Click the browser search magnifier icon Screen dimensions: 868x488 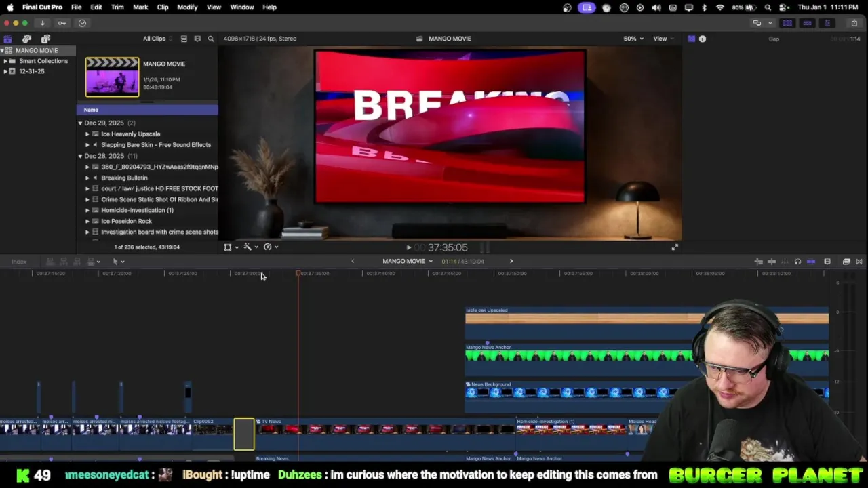click(211, 39)
